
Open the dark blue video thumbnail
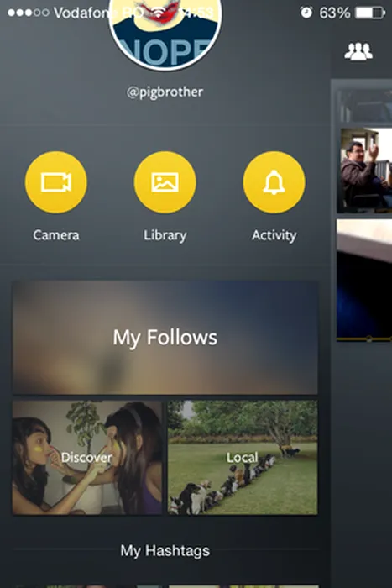(x=364, y=280)
